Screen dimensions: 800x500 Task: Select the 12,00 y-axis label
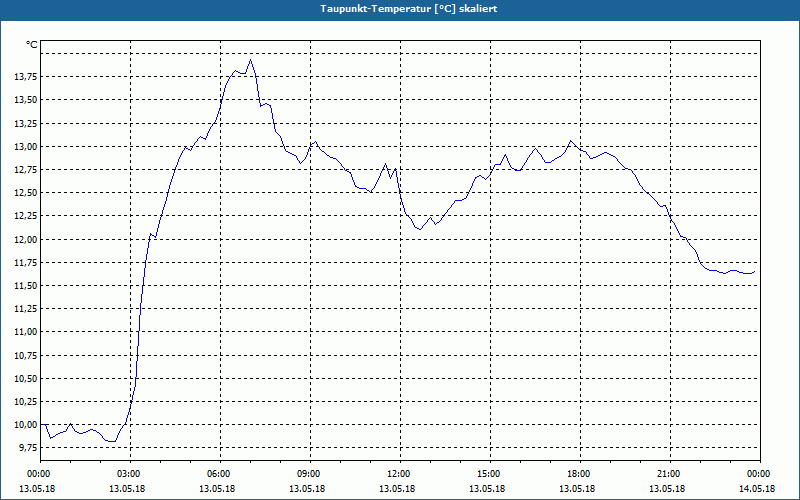tap(27, 240)
